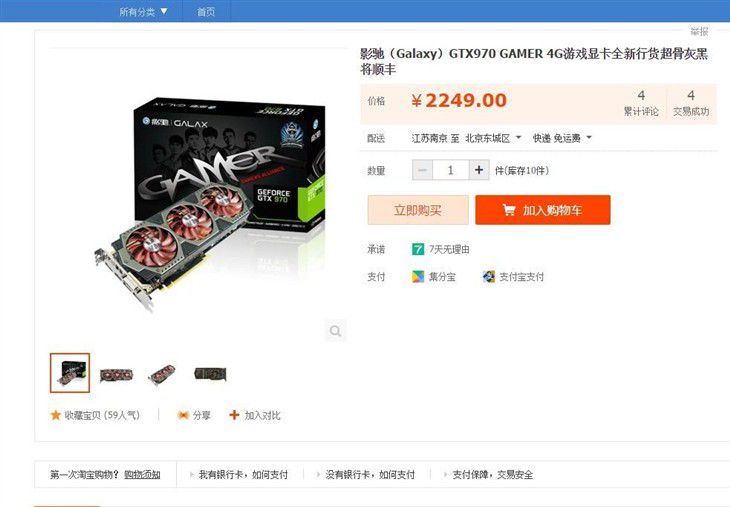Click the magnifier zoom icon on product image
Viewport: 730px width, 507px height.
point(335,331)
